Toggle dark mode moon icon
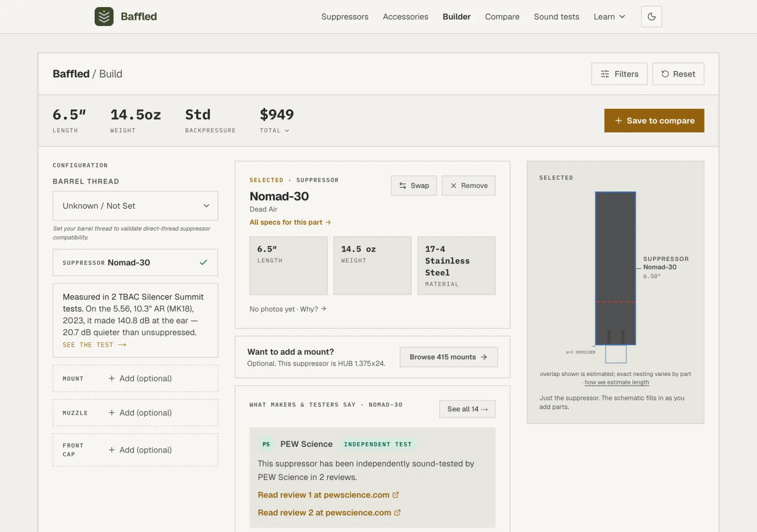This screenshot has height=532, width=757. pos(651,17)
